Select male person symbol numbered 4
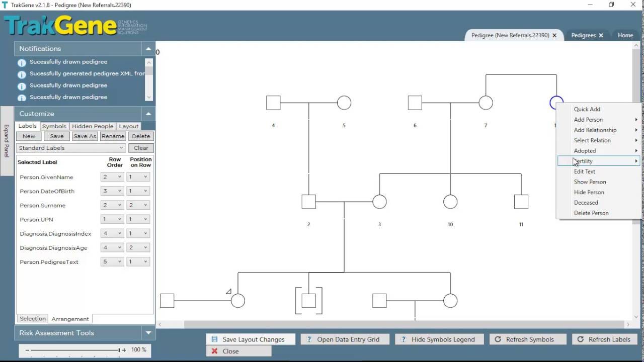Image resolution: width=644 pixels, height=362 pixels. point(273,103)
